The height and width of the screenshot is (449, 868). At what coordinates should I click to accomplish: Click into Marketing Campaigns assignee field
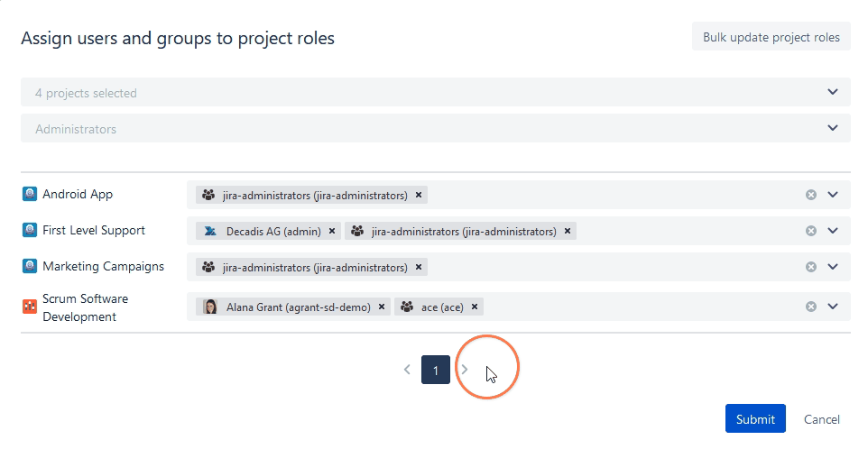point(614,267)
